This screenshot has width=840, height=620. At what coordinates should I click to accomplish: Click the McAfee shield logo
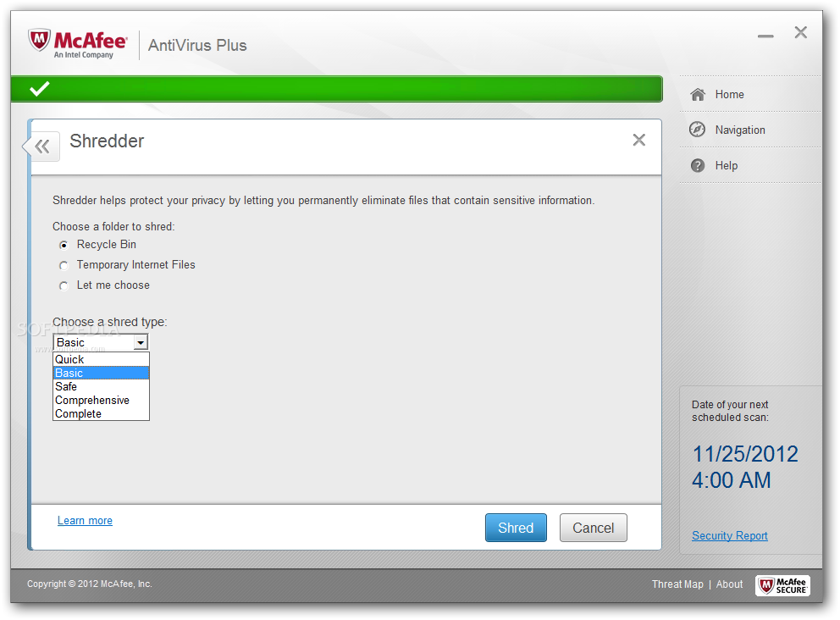40,40
